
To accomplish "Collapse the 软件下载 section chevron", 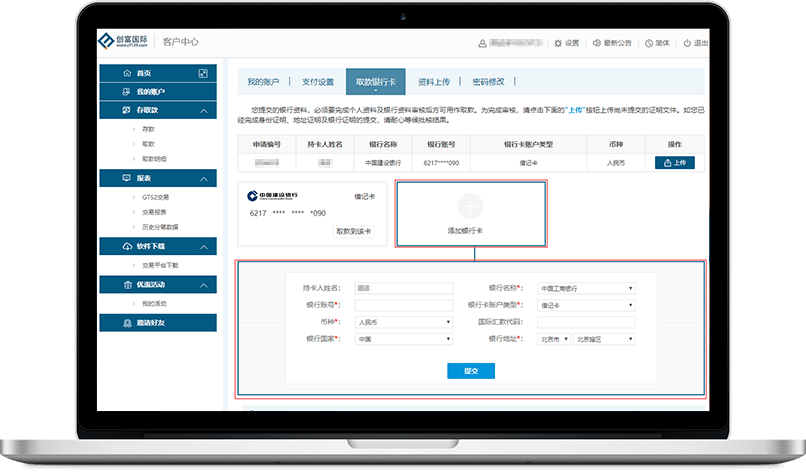I will 204,247.
